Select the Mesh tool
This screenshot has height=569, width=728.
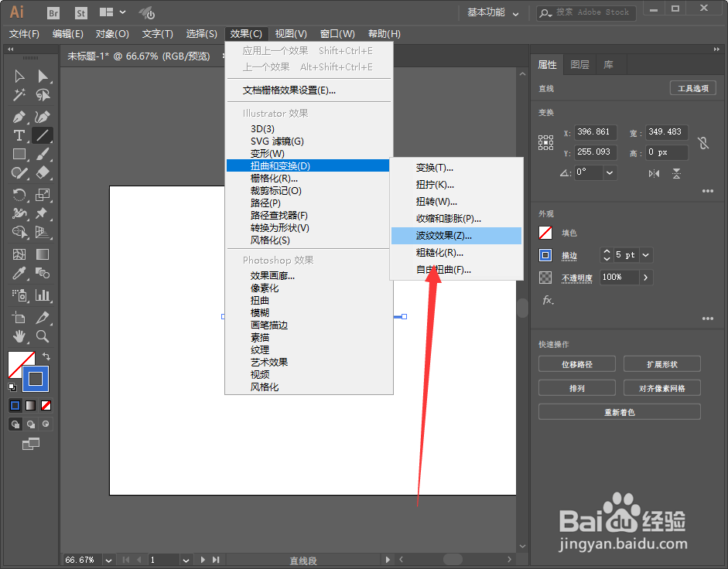(x=19, y=254)
